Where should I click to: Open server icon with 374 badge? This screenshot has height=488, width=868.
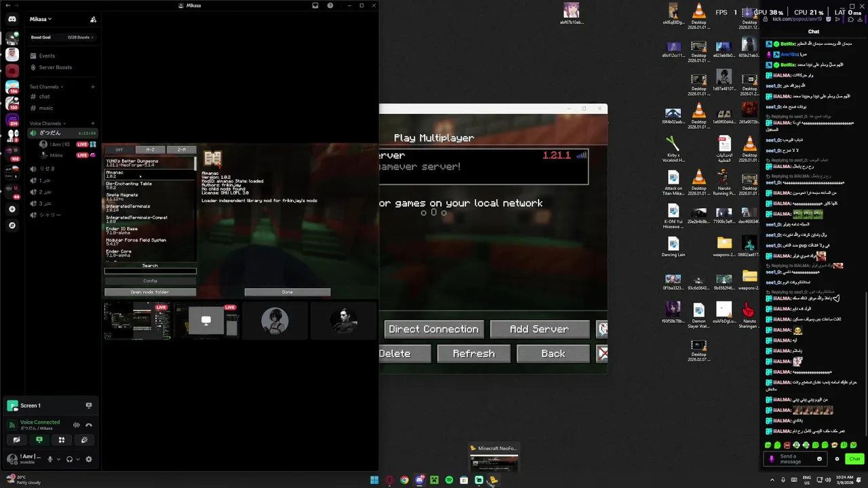(12, 120)
